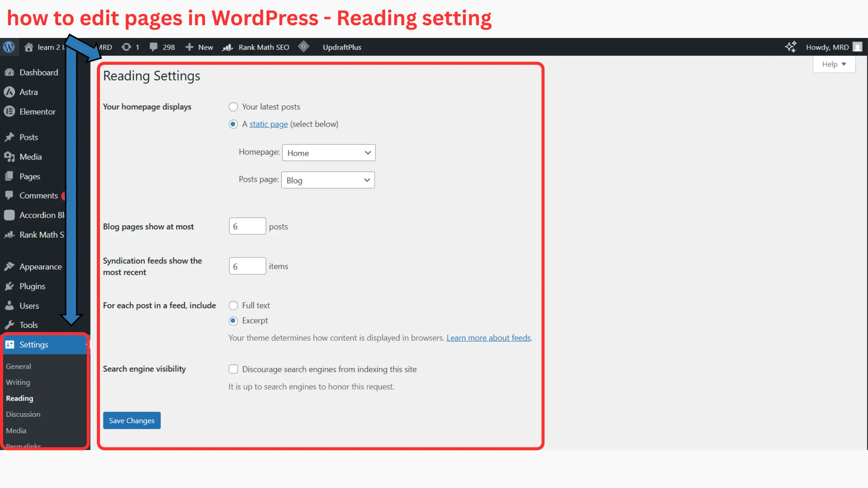Go to Media settings submenu
The image size is (868, 488).
point(16,431)
